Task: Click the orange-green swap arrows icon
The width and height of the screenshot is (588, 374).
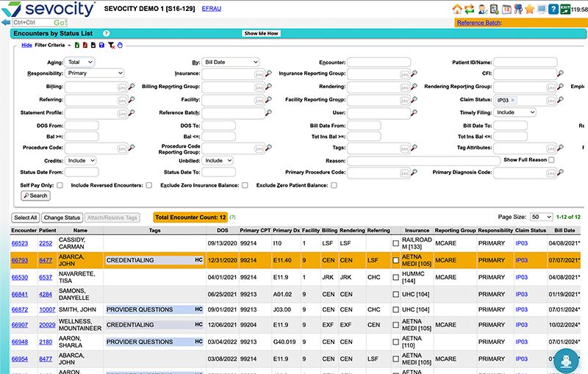Action: click(x=469, y=9)
